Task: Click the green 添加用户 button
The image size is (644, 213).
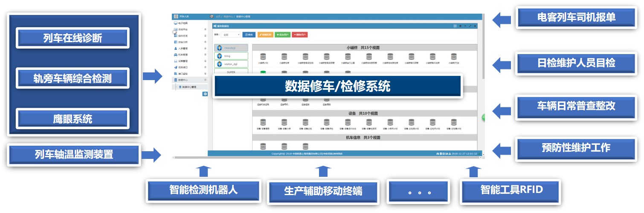Action: 282,35
